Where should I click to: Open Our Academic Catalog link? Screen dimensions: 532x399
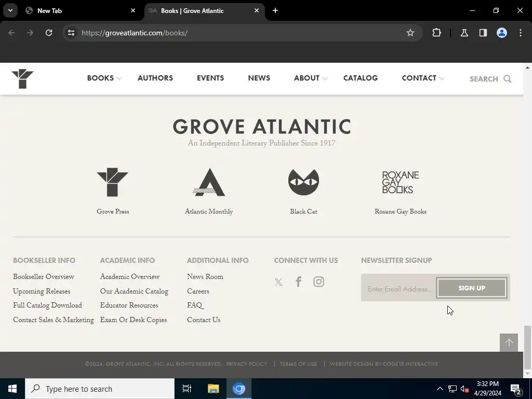point(134,291)
